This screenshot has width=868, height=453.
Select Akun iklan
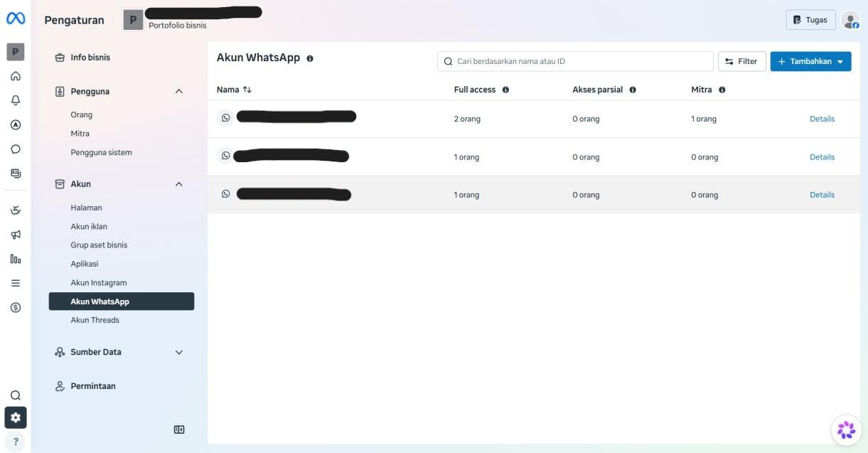(x=89, y=226)
